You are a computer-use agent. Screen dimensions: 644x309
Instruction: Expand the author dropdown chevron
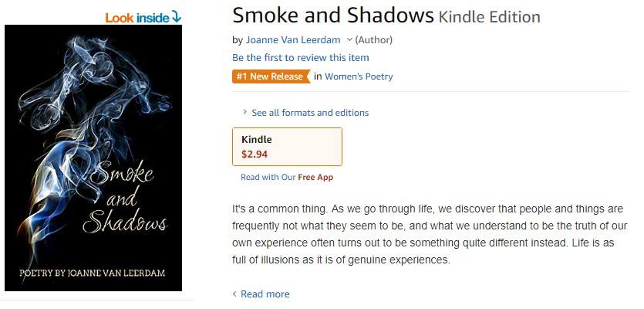coord(349,39)
